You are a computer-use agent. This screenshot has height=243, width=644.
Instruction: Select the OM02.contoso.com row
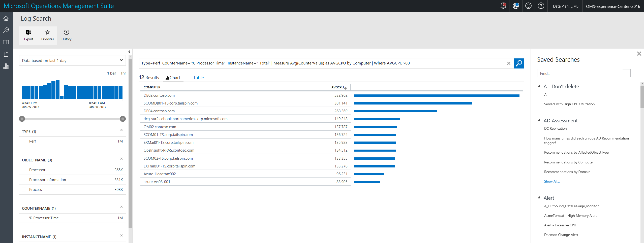245,127
